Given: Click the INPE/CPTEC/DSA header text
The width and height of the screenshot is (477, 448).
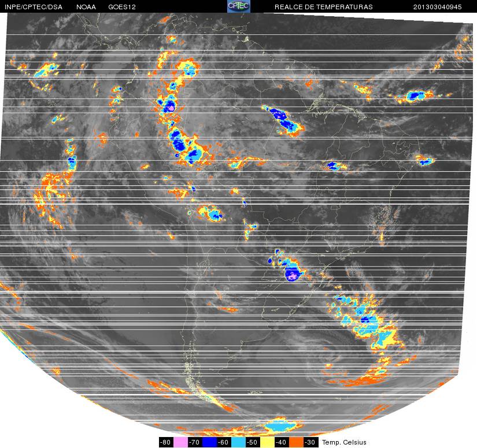Looking at the screenshot, I should click(34, 7).
